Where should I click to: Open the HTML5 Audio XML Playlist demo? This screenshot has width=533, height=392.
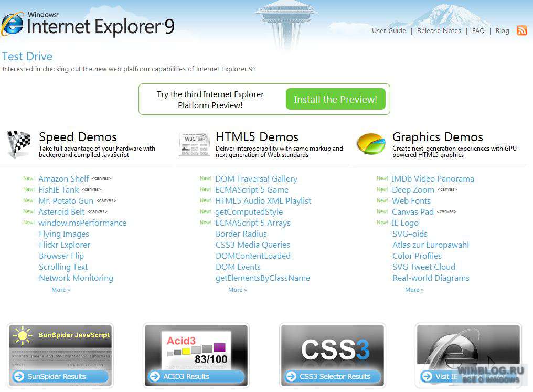coord(263,200)
